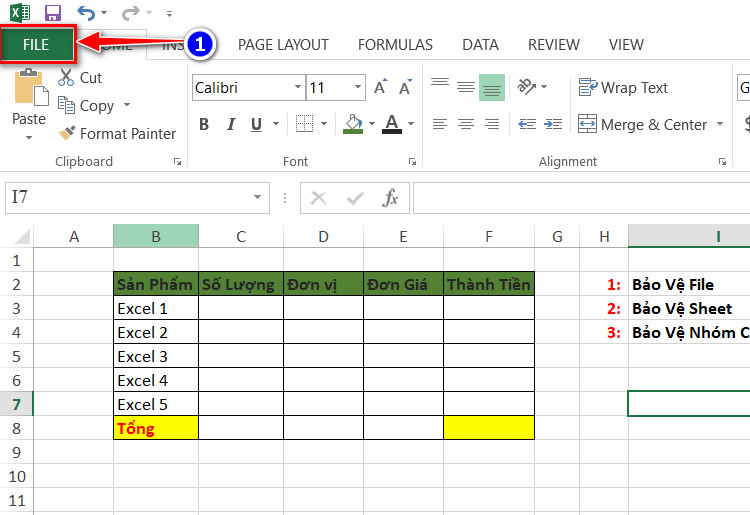Click Copy in the Clipboard group

(87, 105)
